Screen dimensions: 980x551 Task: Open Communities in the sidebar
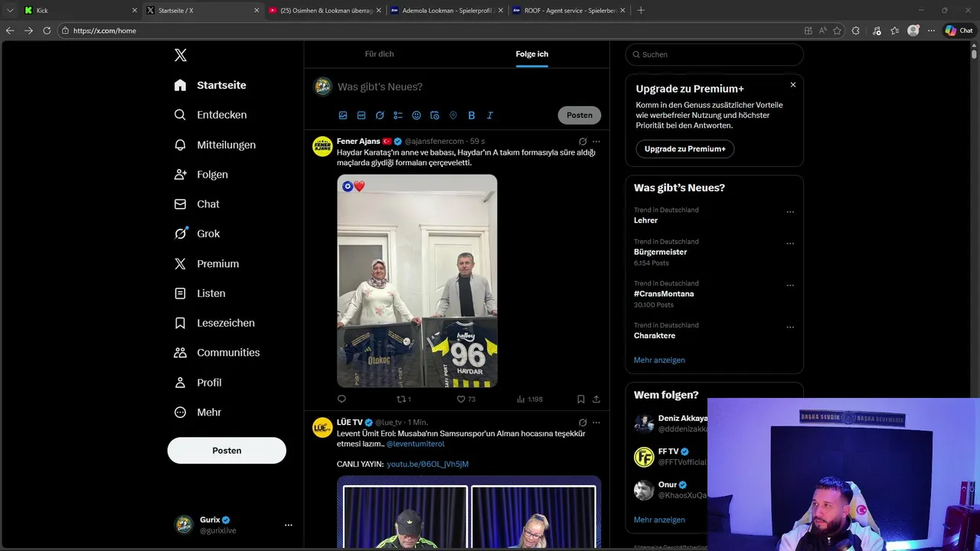217,353
